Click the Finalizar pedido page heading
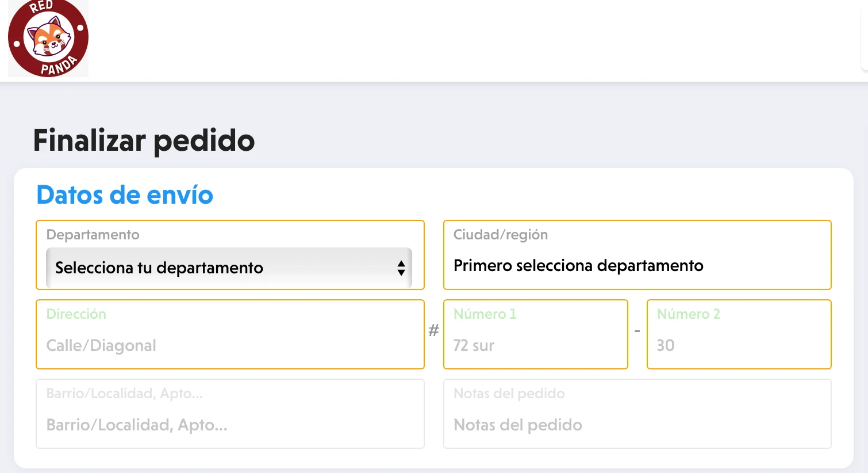The image size is (868, 473). pos(144,140)
